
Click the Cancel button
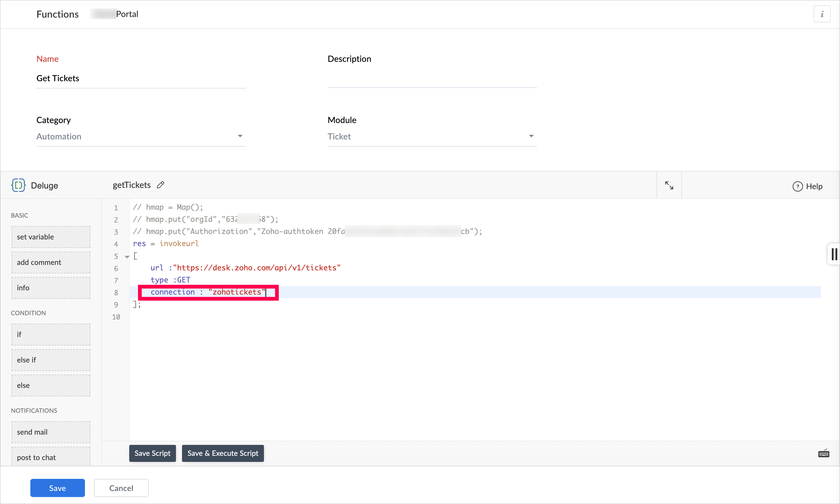coord(121,488)
